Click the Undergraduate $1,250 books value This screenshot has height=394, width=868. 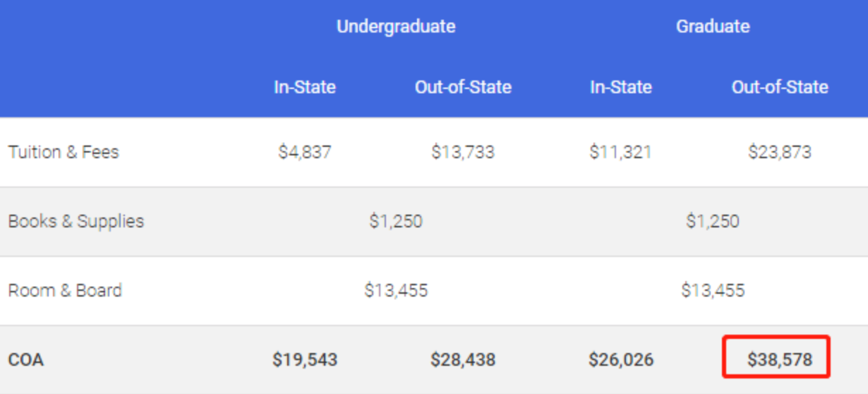(396, 221)
